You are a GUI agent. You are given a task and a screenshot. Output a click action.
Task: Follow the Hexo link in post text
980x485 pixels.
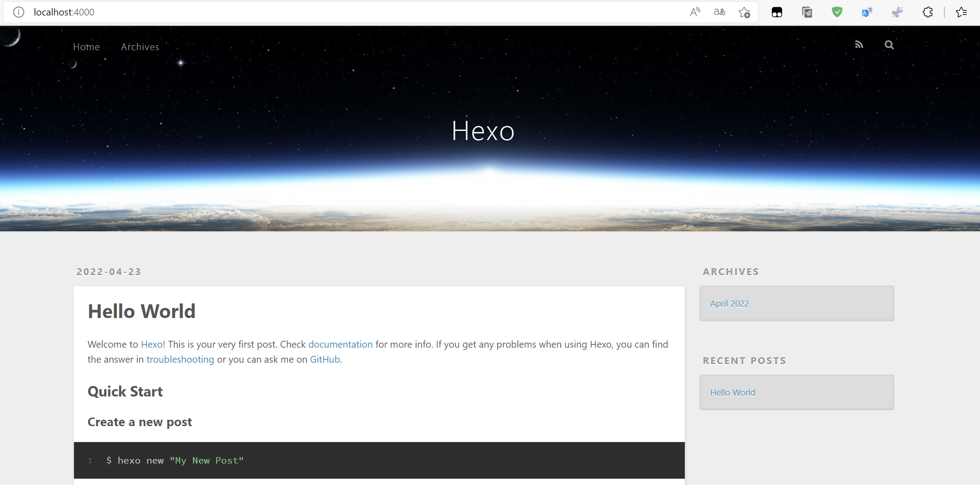point(151,344)
